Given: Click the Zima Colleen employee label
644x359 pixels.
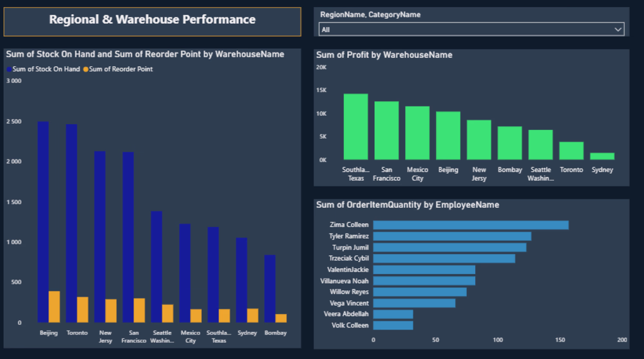Looking at the screenshot, I should point(349,225).
